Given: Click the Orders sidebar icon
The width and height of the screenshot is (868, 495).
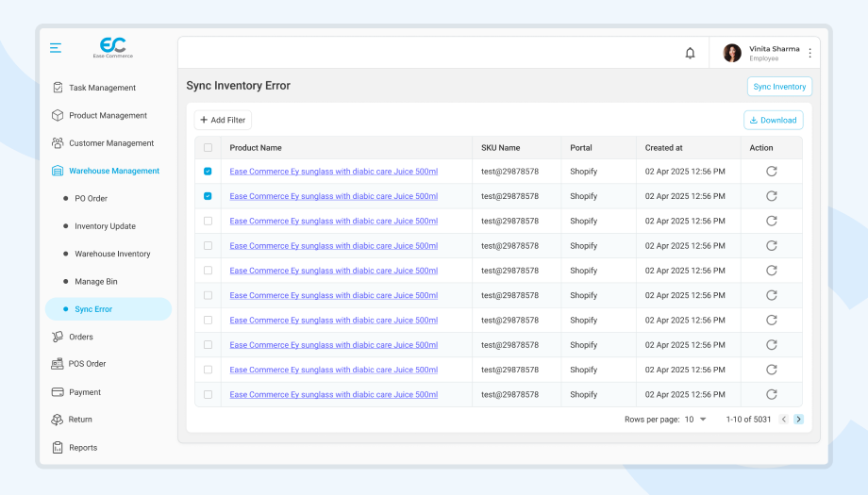Looking at the screenshot, I should click(x=58, y=337).
